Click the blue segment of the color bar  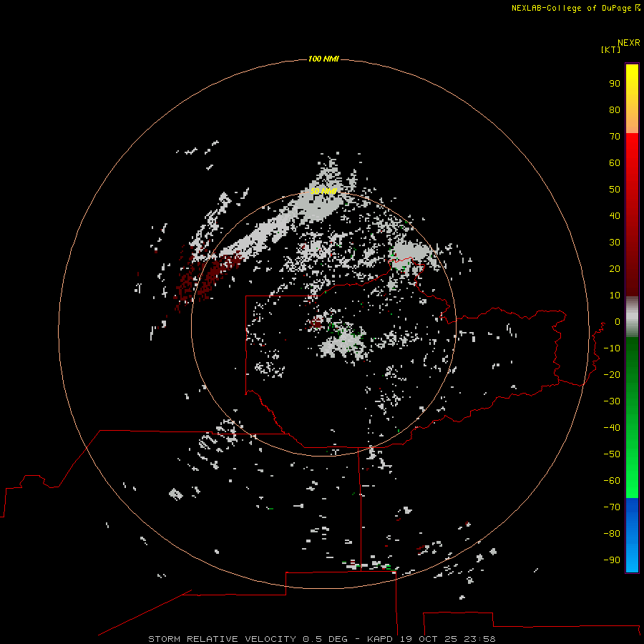[632, 535]
